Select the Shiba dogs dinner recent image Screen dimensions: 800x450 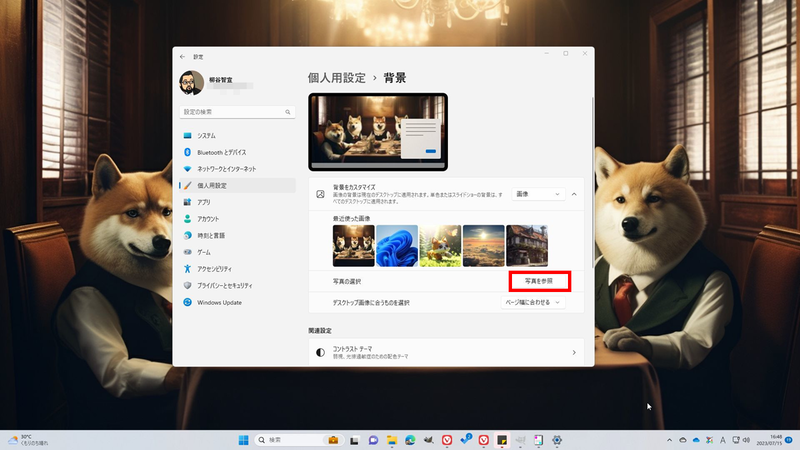(x=354, y=246)
